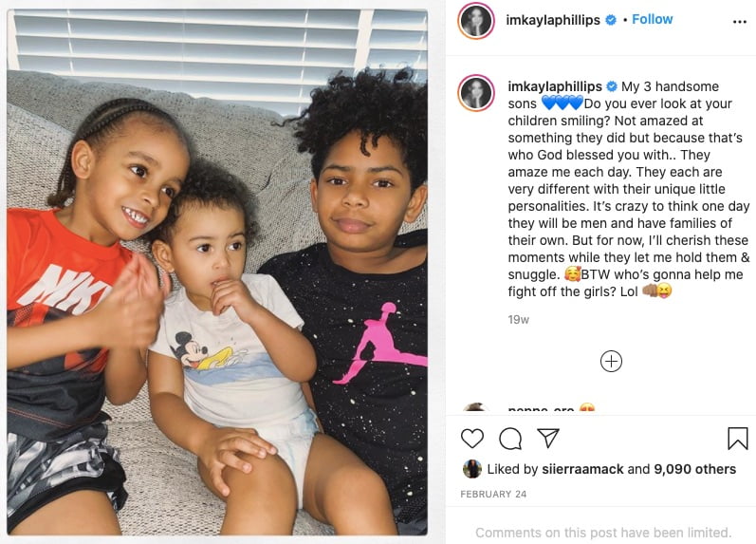
Task: Click the photo of three children
Action: pyautogui.click(x=217, y=272)
